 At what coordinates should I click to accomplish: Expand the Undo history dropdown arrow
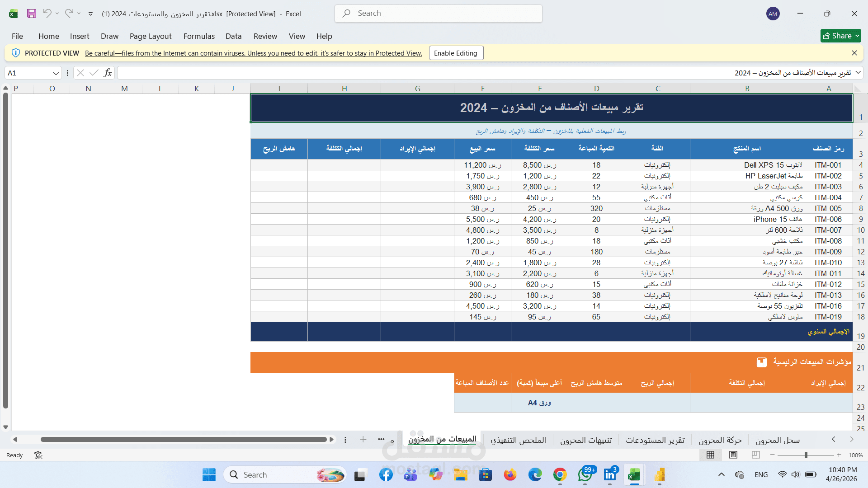57,14
